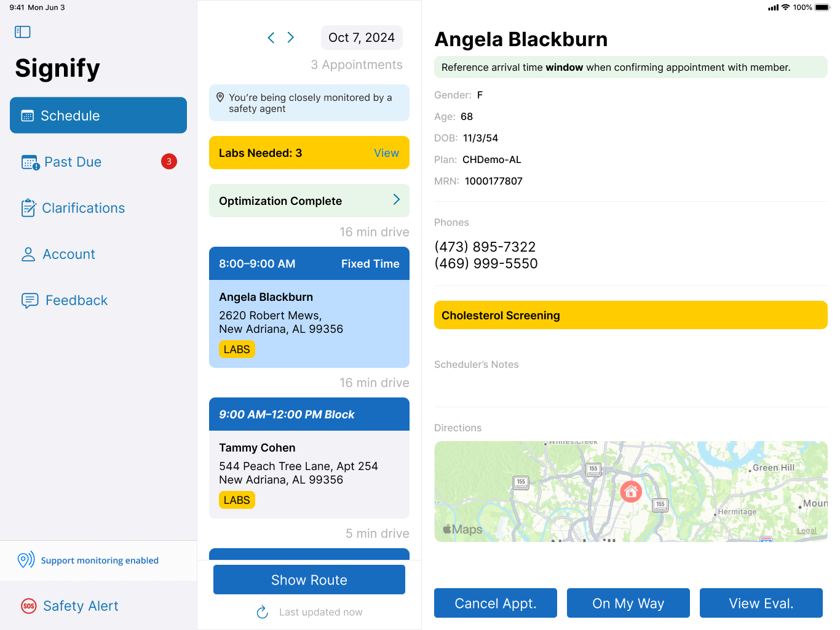Click the Account person icon
840x630 pixels.
pos(28,254)
